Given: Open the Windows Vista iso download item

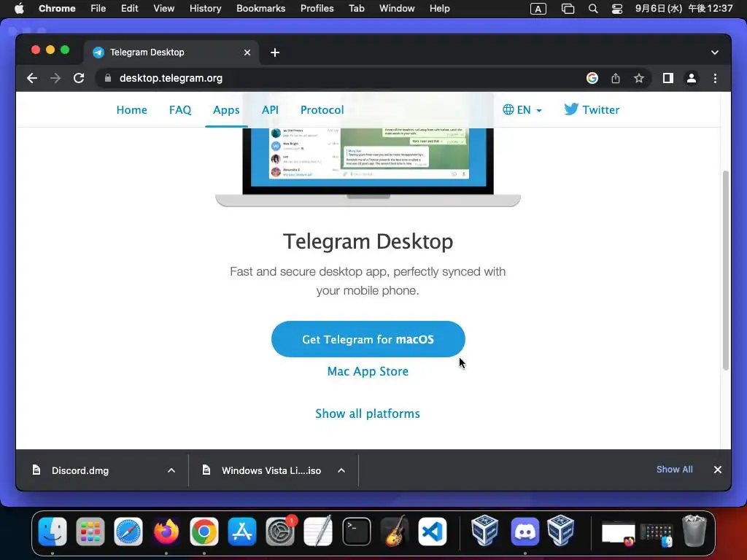Looking at the screenshot, I should pyautogui.click(x=271, y=470).
